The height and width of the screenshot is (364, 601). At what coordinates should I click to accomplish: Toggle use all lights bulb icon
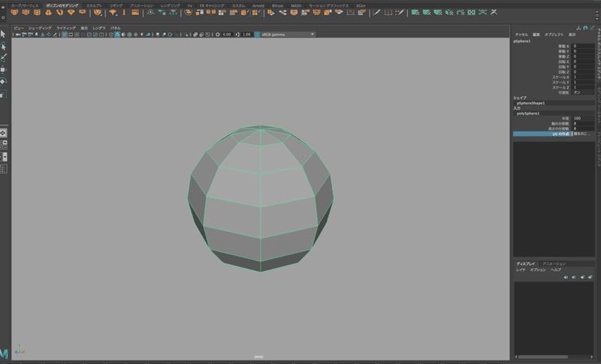(x=141, y=35)
